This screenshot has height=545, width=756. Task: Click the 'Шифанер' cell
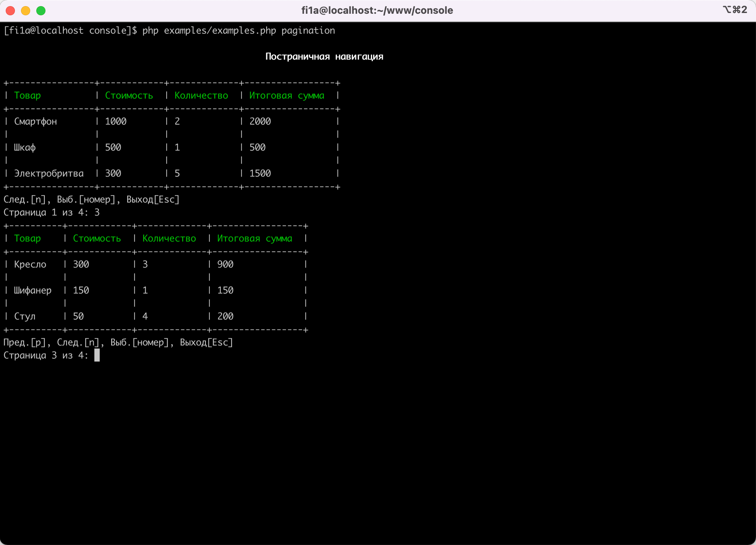click(x=33, y=290)
